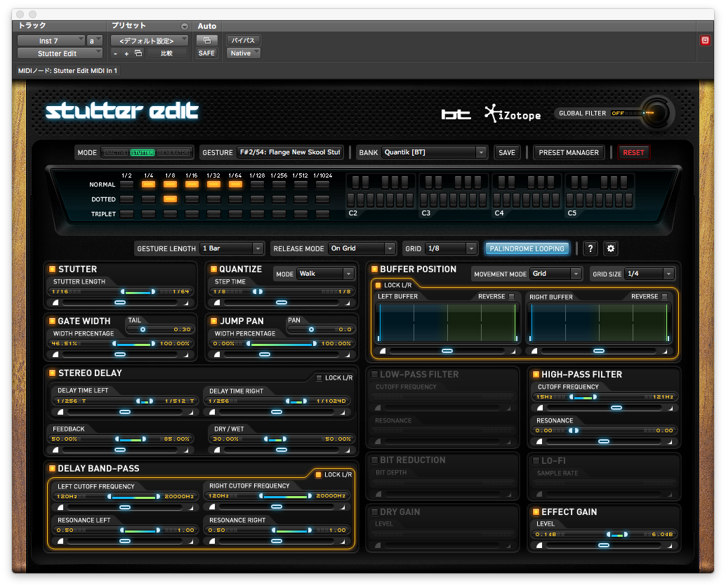Click the right curve icon below Stutter Length
The height and width of the screenshot is (588, 726).
point(186,302)
